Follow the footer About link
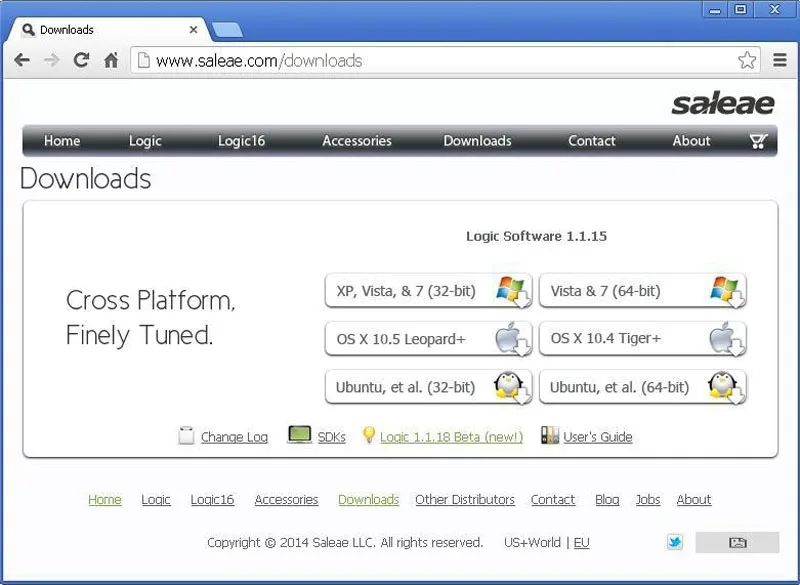The image size is (800, 585). (693, 499)
